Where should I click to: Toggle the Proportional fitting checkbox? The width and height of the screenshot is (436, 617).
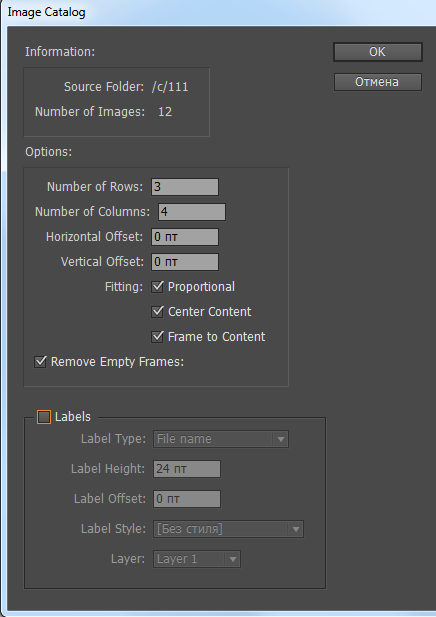click(157, 286)
